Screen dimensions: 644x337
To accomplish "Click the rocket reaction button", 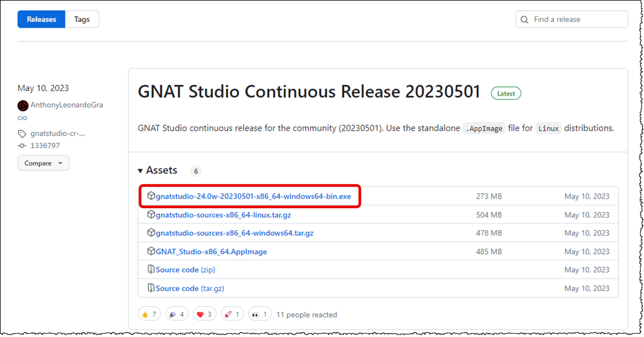I will (232, 314).
